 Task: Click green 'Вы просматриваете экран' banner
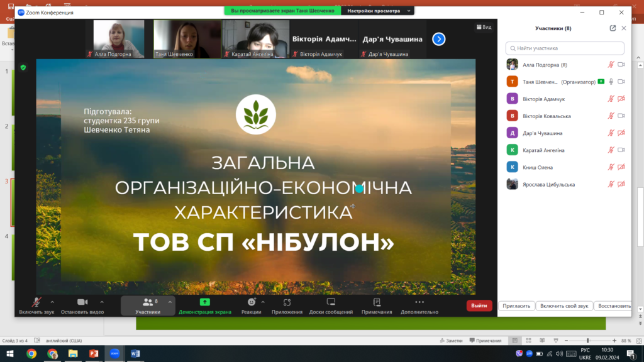[x=282, y=11]
